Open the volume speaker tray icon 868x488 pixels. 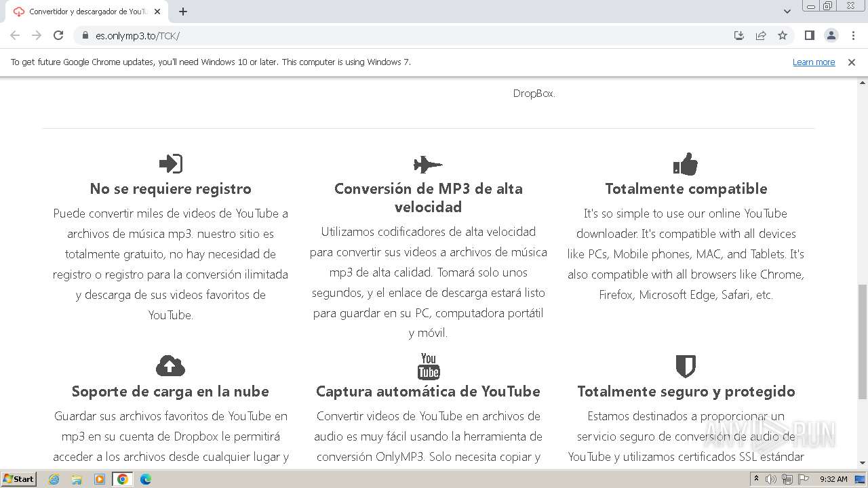(x=772, y=479)
